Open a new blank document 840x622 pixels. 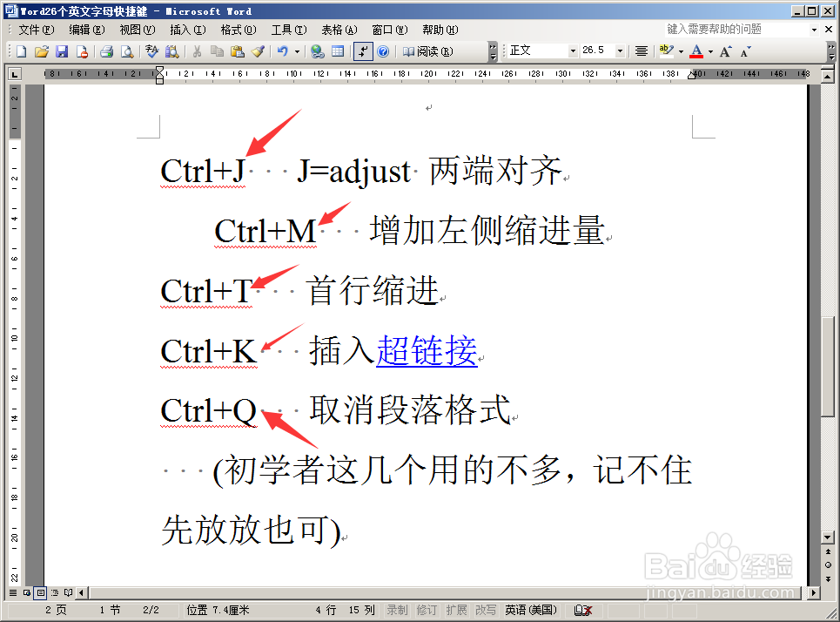coord(19,51)
